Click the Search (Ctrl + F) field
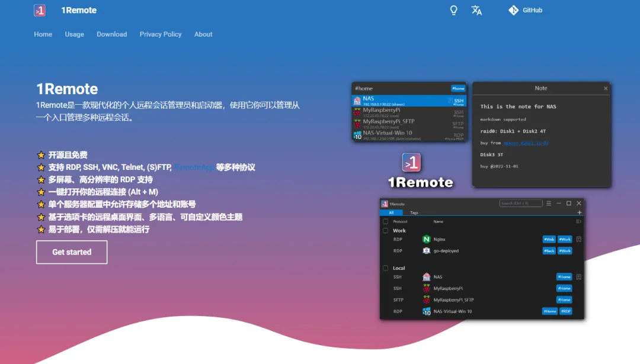Image resolution: width=640 pixels, height=364 pixels. (521, 203)
